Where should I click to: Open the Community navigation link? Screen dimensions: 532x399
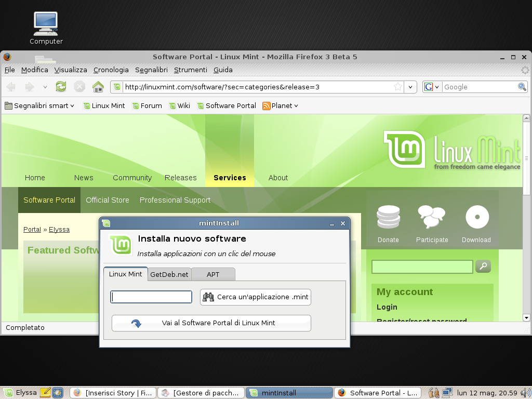point(132,178)
